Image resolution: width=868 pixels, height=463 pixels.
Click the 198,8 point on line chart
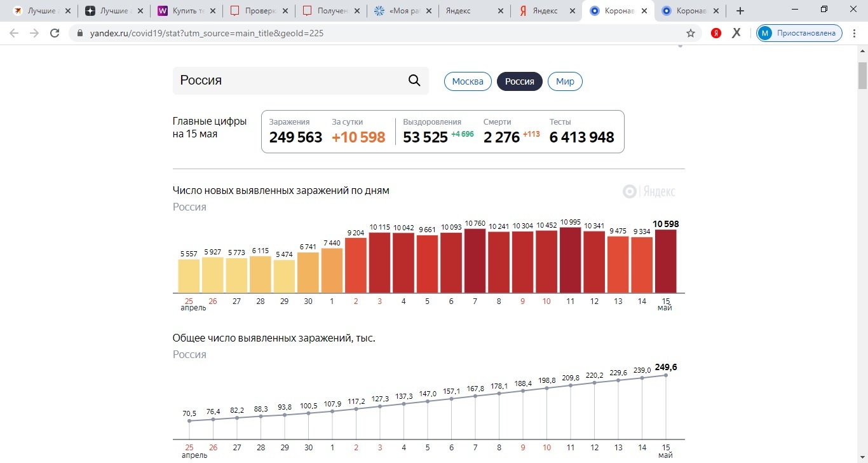click(546, 388)
